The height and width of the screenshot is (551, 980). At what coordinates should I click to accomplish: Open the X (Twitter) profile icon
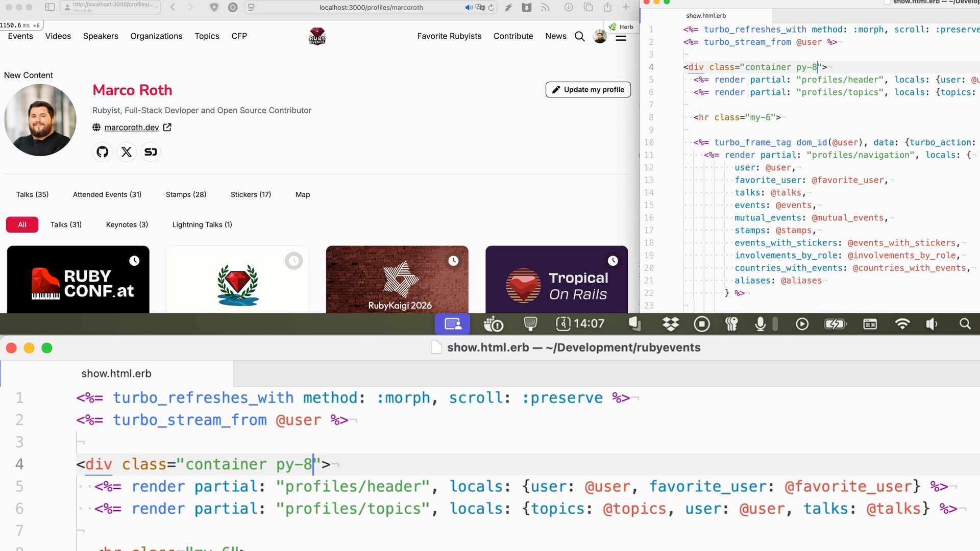(127, 152)
